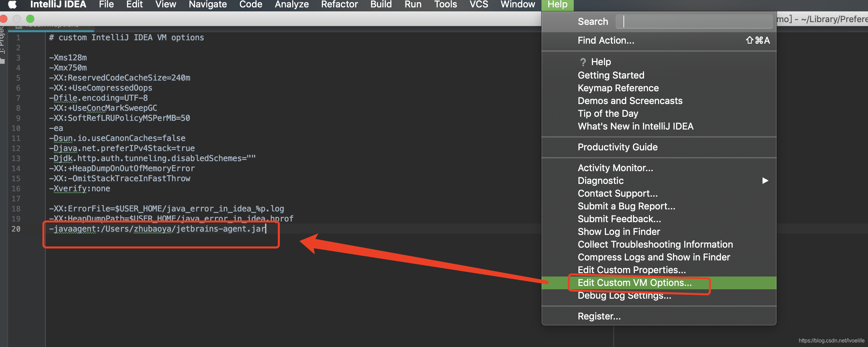This screenshot has width=868, height=347.
Task: Show Tip of the Day
Action: (x=659, y=113)
